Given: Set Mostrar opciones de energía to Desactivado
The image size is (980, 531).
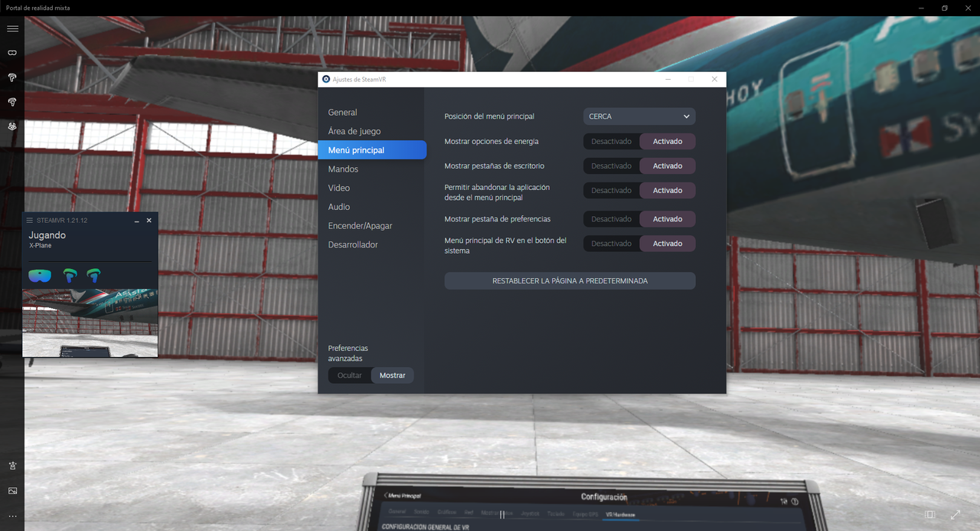Looking at the screenshot, I should [x=611, y=141].
